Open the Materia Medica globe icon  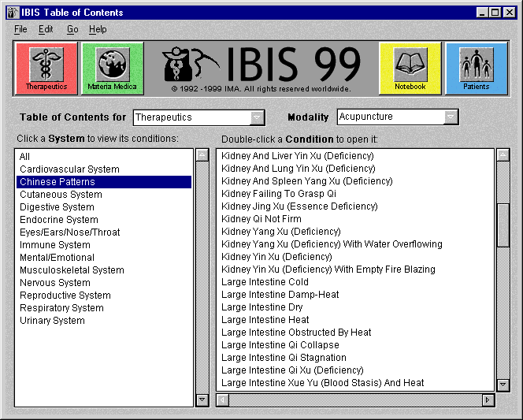pos(113,69)
